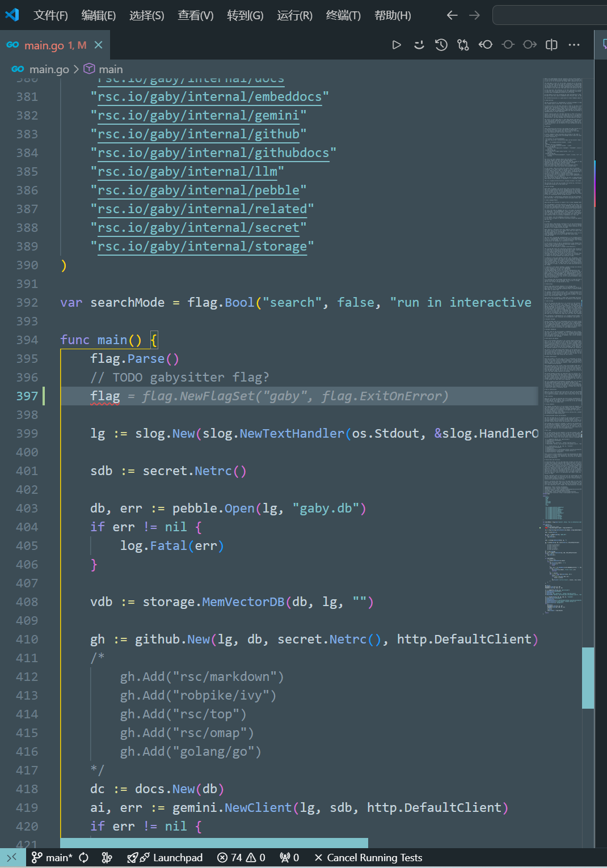Open the 运行(R) menu
The height and width of the screenshot is (868, 607).
[x=294, y=15]
